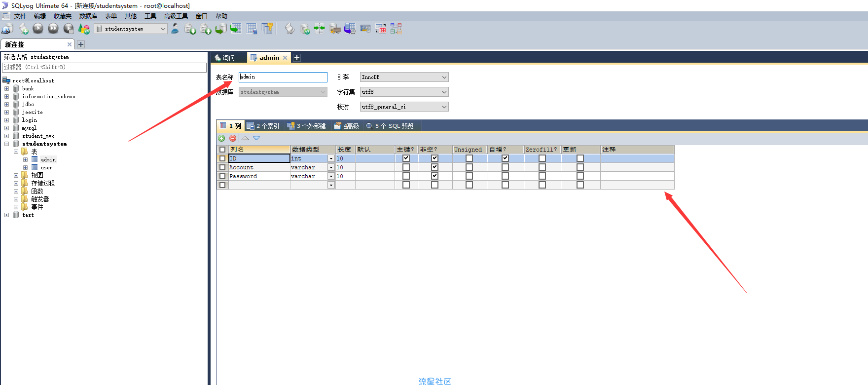Close the 新连接 connection tab
The width and height of the screenshot is (868, 385).
70,44
